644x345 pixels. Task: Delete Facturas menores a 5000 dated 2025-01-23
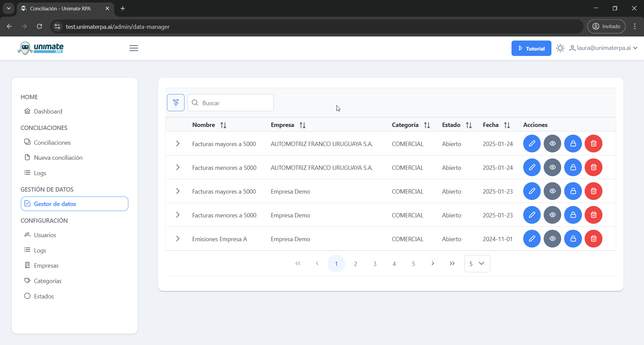pyautogui.click(x=593, y=215)
